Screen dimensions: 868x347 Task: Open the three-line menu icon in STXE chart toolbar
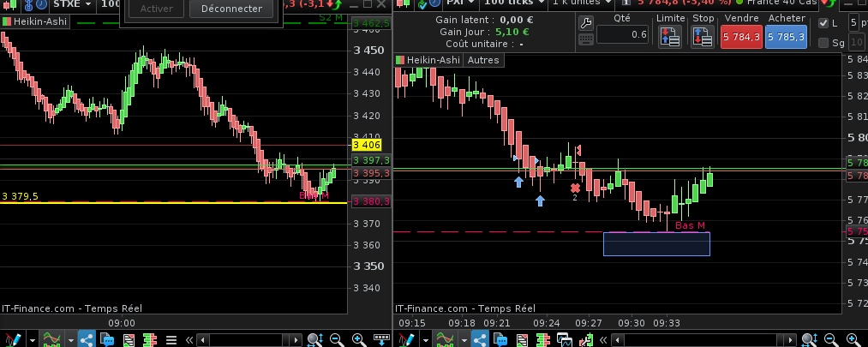(171, 339)
